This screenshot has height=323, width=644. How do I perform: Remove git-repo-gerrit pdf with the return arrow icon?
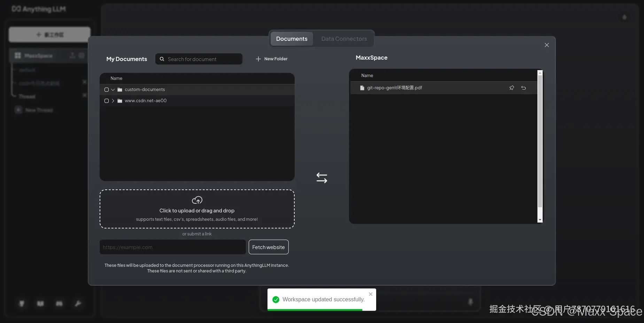click(523, 88)
